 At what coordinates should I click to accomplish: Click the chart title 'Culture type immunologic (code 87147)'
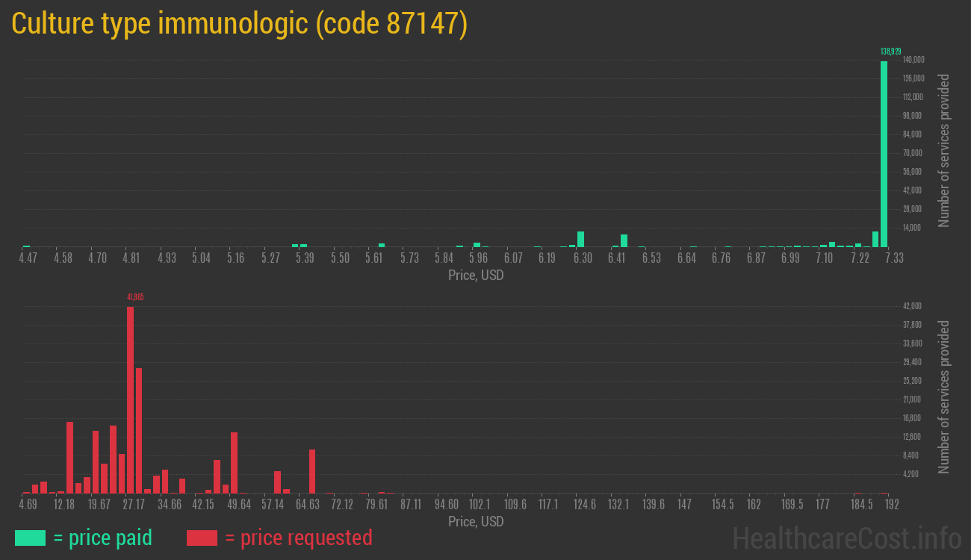(x=243, y=23)
